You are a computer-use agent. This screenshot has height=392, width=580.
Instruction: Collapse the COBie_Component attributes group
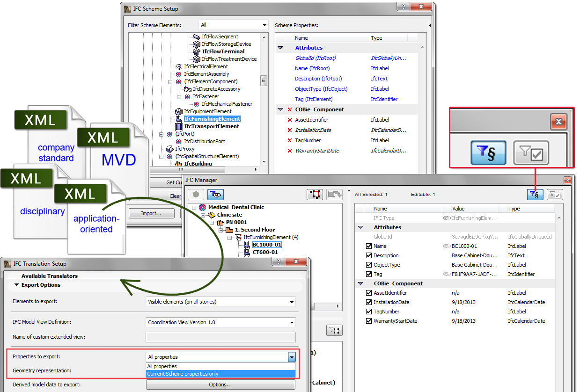coord(360,283)
